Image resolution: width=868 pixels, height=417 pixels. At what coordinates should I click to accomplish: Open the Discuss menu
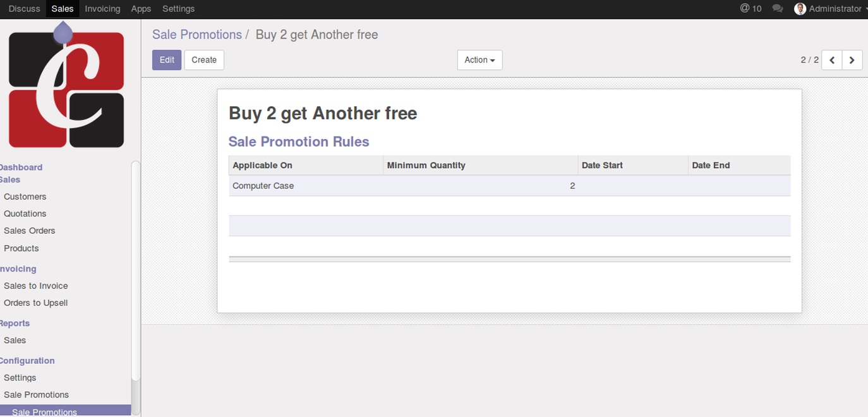[x=24, y=9]
